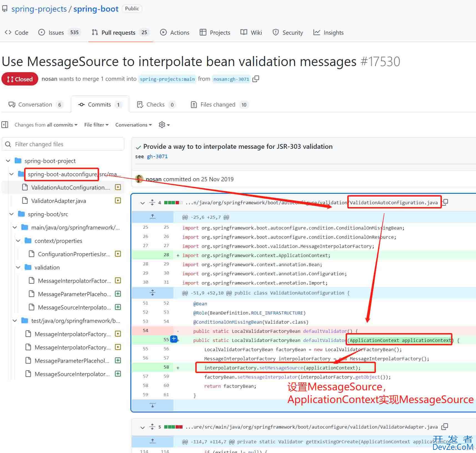Expand up above line 114 hunk
476x453 pixels.
[153, 441]
